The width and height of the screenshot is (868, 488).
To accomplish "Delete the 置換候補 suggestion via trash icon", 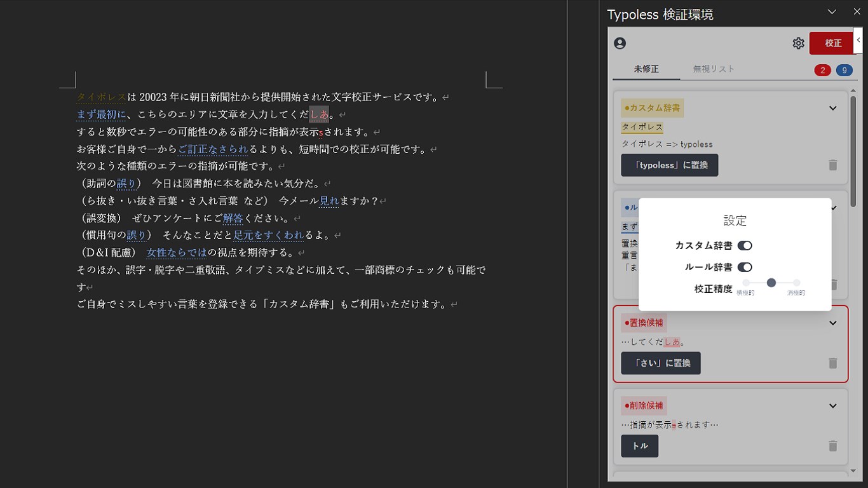I will [832, 363].
